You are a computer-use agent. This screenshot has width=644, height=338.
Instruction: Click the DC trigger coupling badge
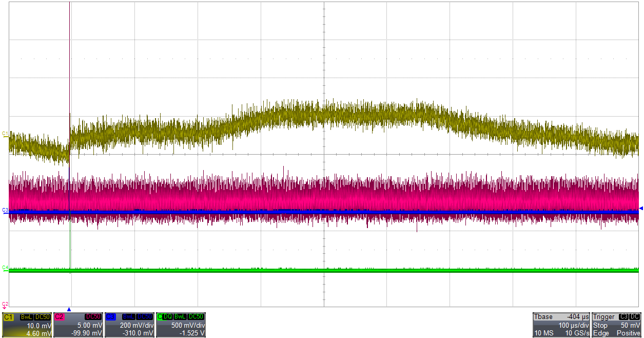click(x=635, y=317)
